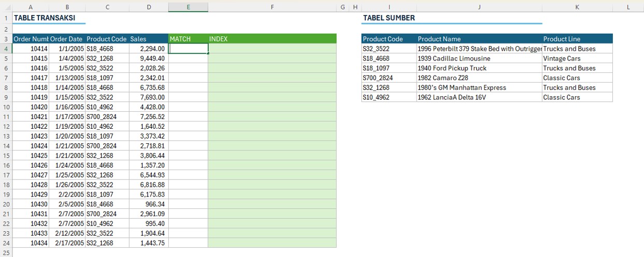Select the Product Line header cell
This screenshot has height=257, width=644.
tap(577, 39)
